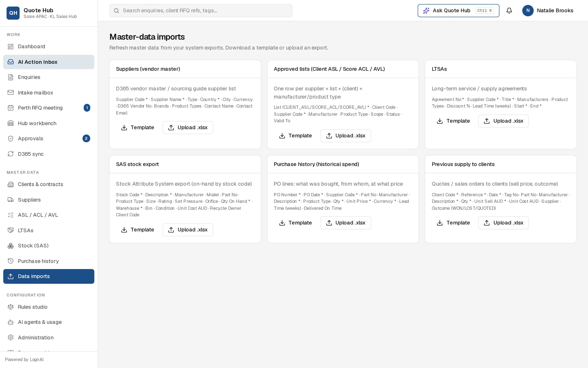Download the Suppliers vendor master template
Screen dimensions: 588x368
tap(137, 128)
